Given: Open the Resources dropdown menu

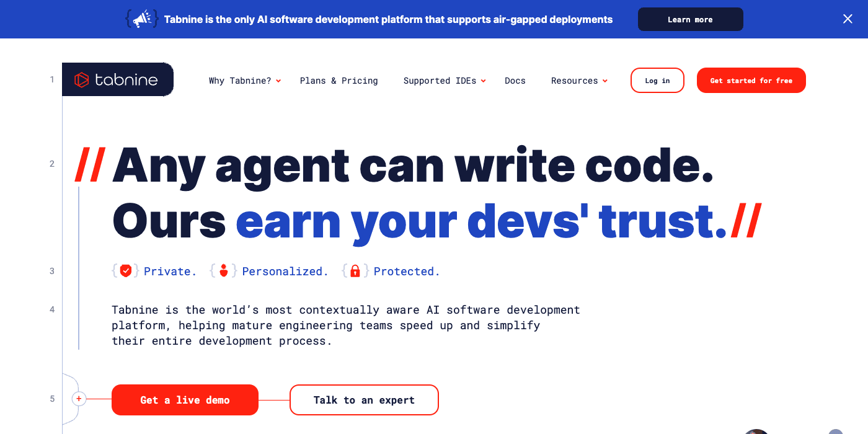Looking at the screenshot, I should 579,81.
